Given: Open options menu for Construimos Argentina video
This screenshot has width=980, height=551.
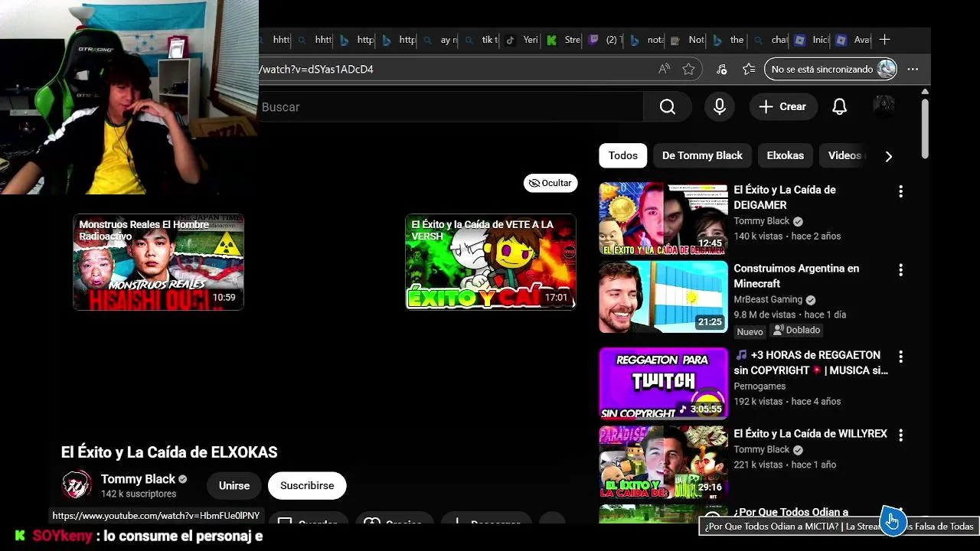Looking at the screenshot, I should (x=900, y=270).
